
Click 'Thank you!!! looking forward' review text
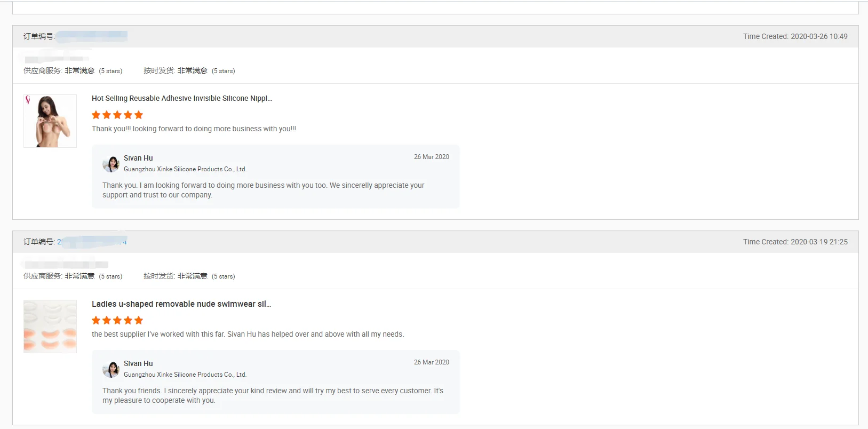[194, 129]
